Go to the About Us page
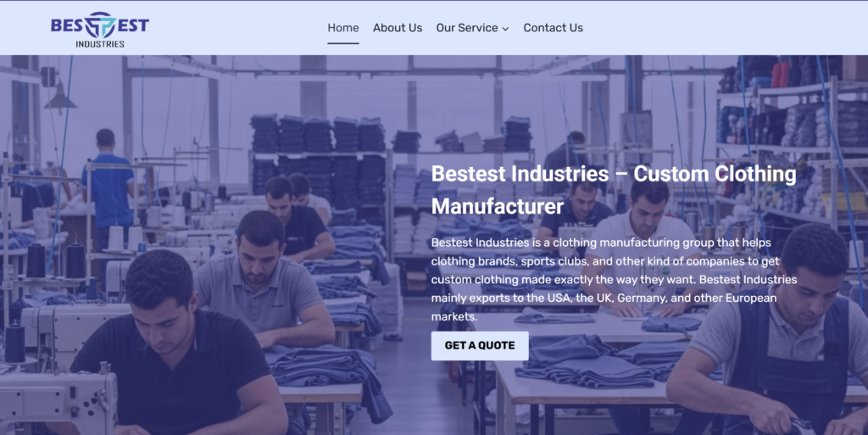Screen dimensions: 868x435 (x=398, y=28)
